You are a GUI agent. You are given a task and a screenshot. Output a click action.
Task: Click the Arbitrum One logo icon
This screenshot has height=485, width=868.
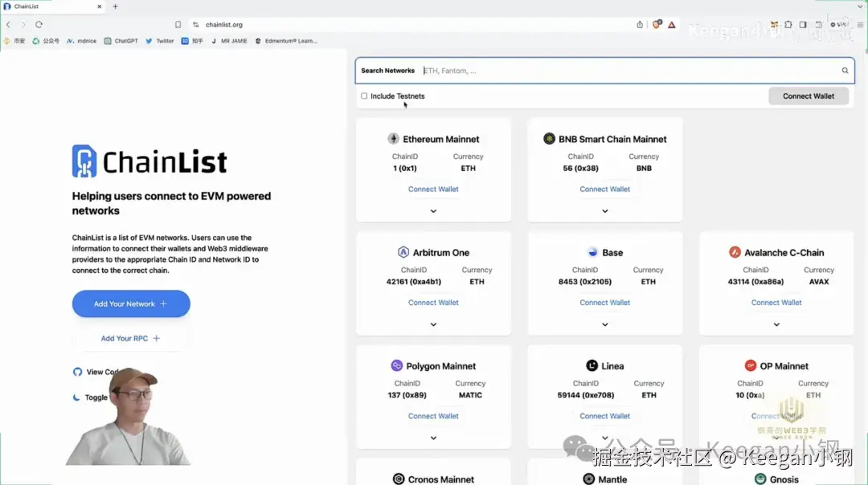tap(403, 252)
